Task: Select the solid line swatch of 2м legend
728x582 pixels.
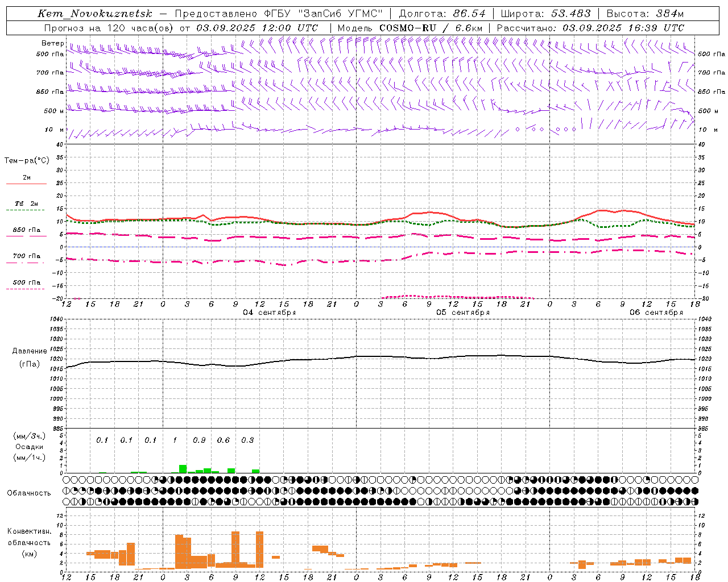Action: (26, 184)
